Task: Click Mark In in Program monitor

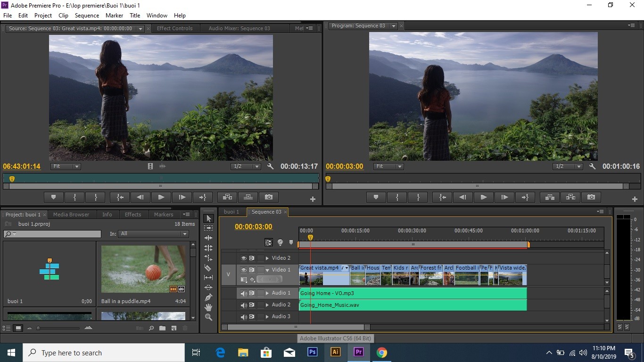Action: click(x=397, y=197)
